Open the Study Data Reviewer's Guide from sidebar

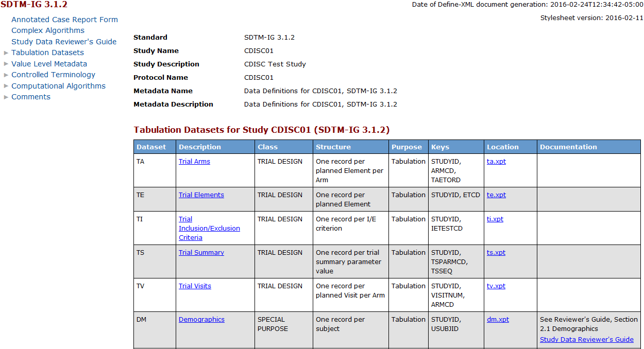63,42
